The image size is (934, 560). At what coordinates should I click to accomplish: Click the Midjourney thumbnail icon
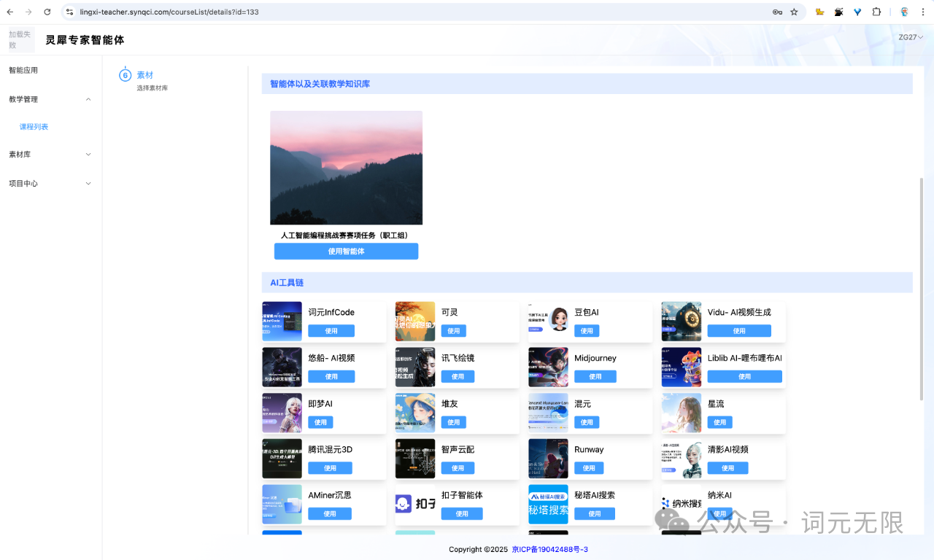[x=548, y=367]
